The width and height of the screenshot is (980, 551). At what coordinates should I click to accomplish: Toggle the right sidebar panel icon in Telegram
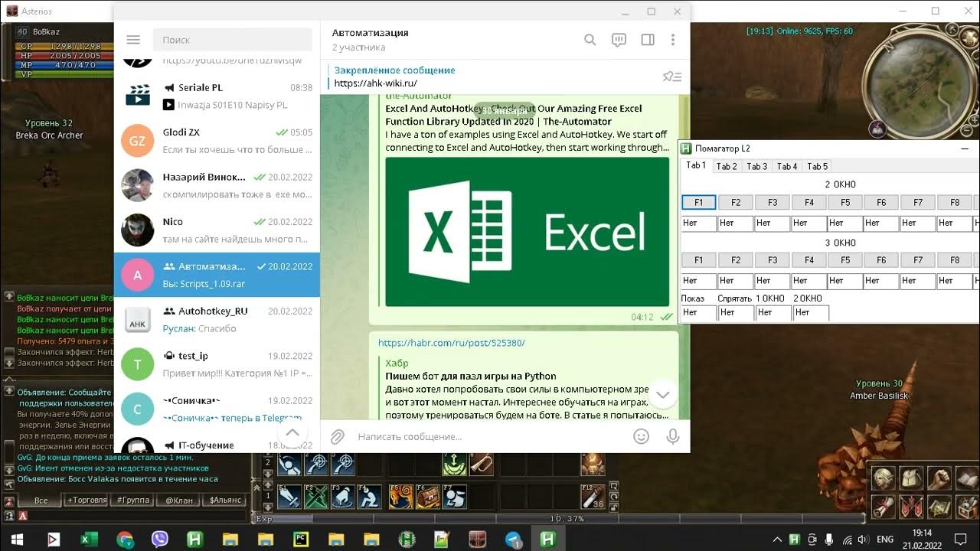(648, 40)
